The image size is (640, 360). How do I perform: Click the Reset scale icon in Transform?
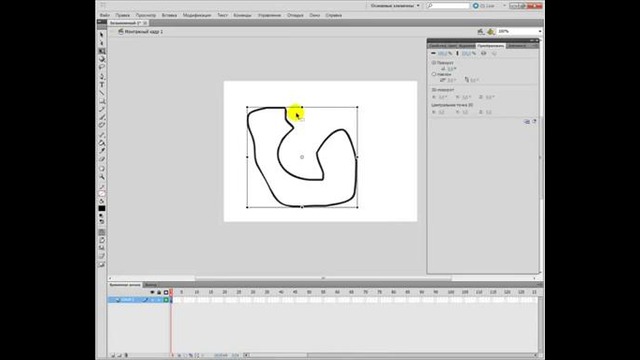(494, 53)
